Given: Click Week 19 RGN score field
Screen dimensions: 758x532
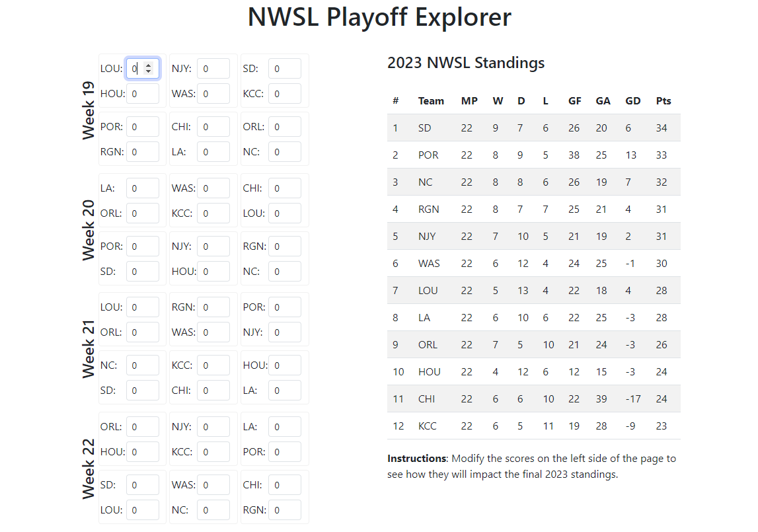Looking at the screenshot, I should click(x=143, y=152).
